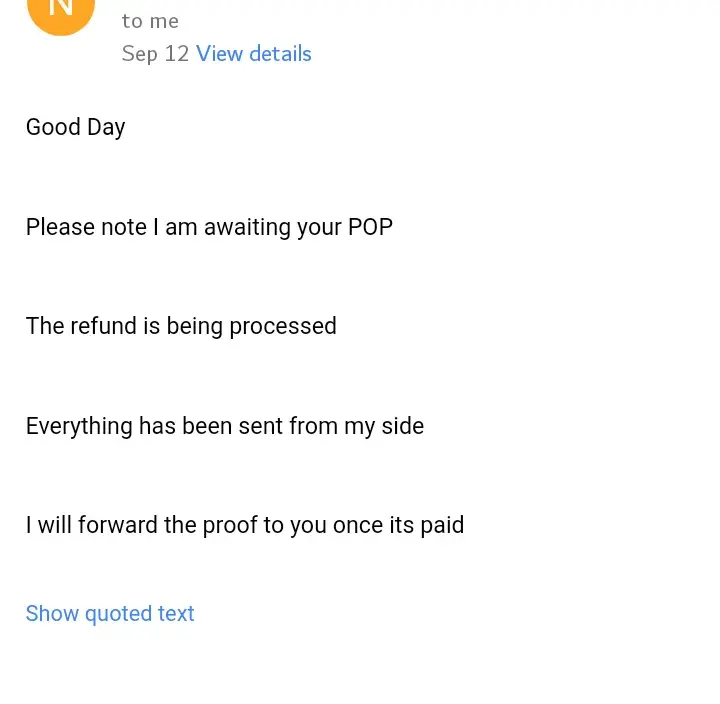Click the 'Everything has been sent' line
Image resolution: width=720 pixels, height=704 pixels.
tap(225, 426)
